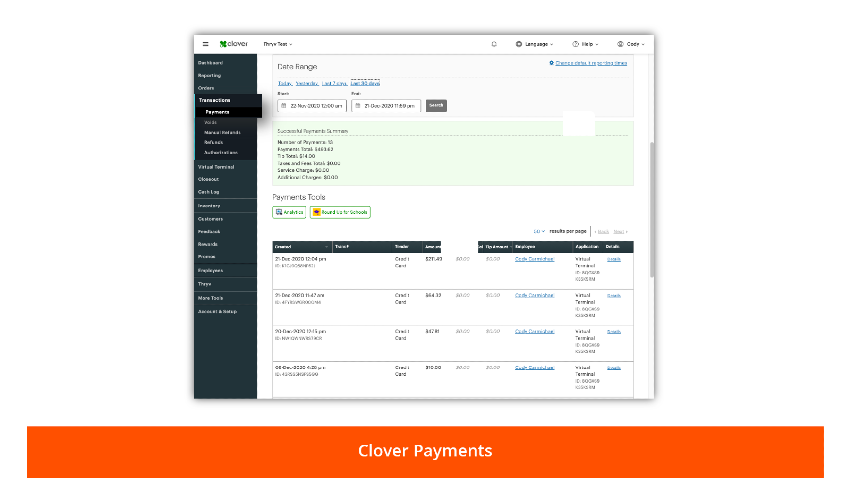Click the Analytics tool icon button

coord(289,212)
